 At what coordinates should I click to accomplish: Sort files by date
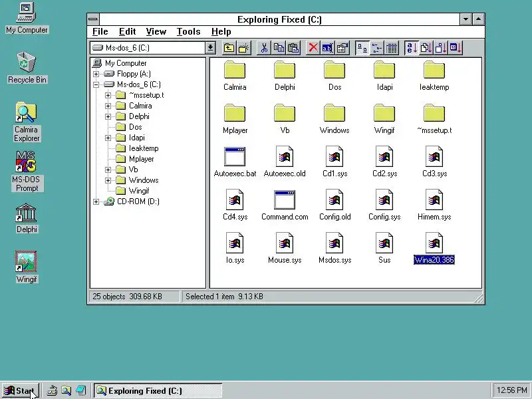(456, 48)
